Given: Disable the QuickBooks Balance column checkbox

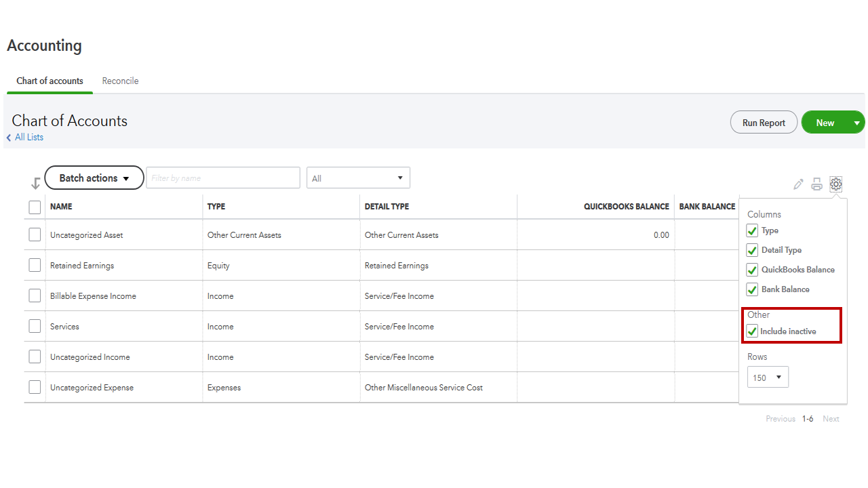Looking at the screenshot, I should 752,270.
